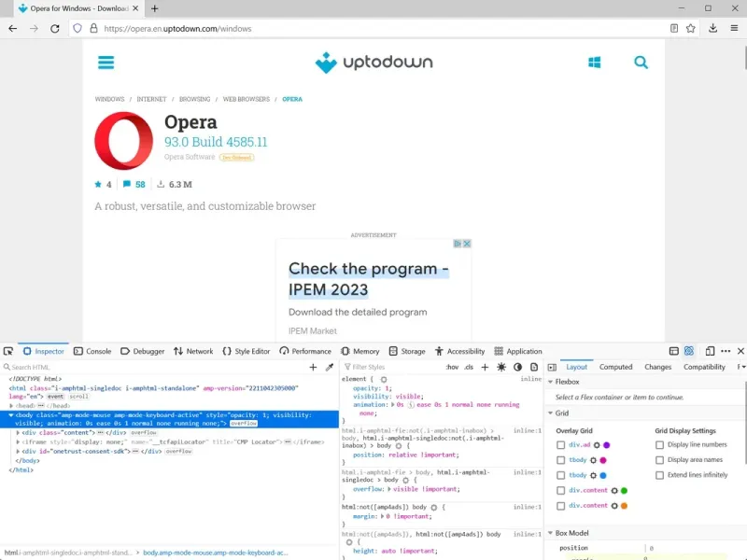Open the Uptodown site search
747x560 pixels.
[x=641, y=63]
